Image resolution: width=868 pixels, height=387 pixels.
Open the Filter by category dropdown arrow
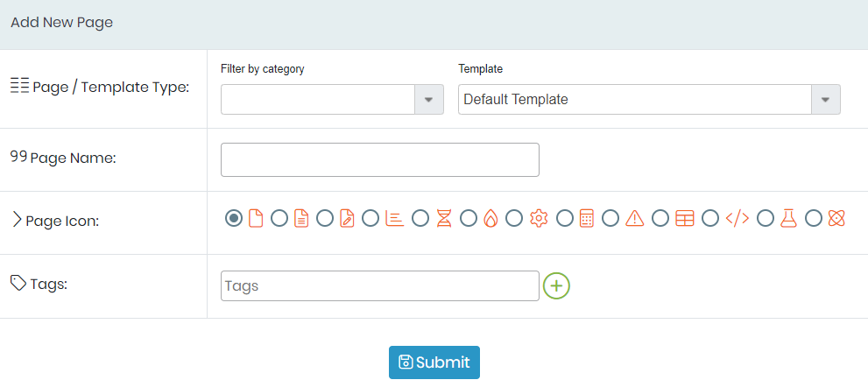[x=429, y=100]
